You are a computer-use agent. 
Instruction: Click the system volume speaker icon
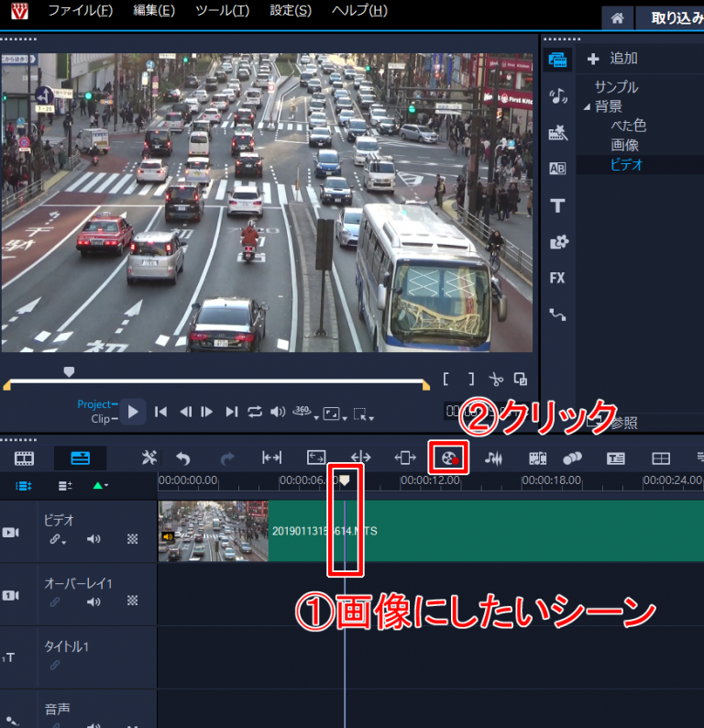[x=278, y=412]
